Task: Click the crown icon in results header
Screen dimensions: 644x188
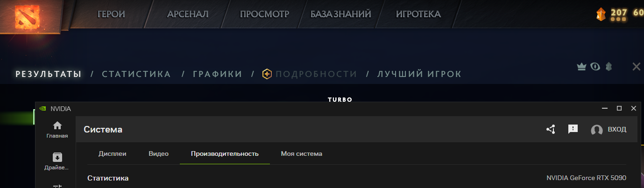Action: 581,67
